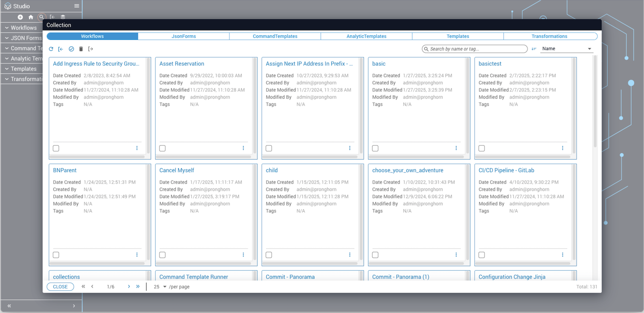Viewport: 644px width, 313px height.
Task: Click the refresh icon in Collection toolbar
Action: (51, 49)
